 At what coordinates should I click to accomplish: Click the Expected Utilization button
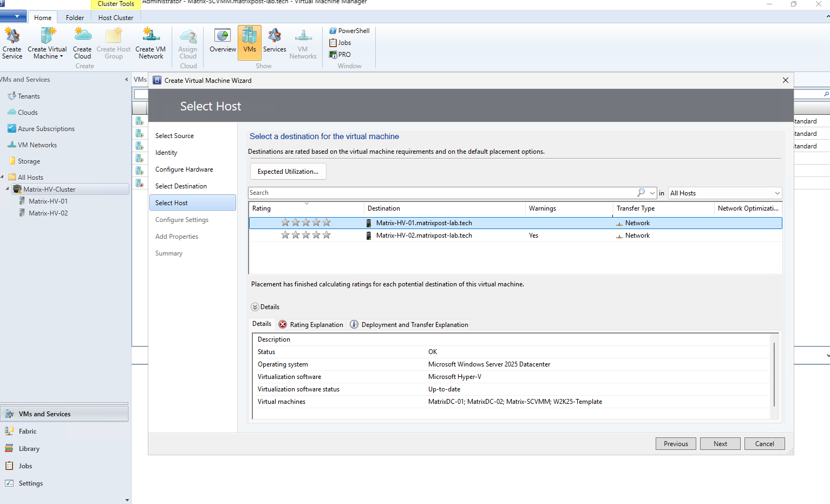point(288,172)
